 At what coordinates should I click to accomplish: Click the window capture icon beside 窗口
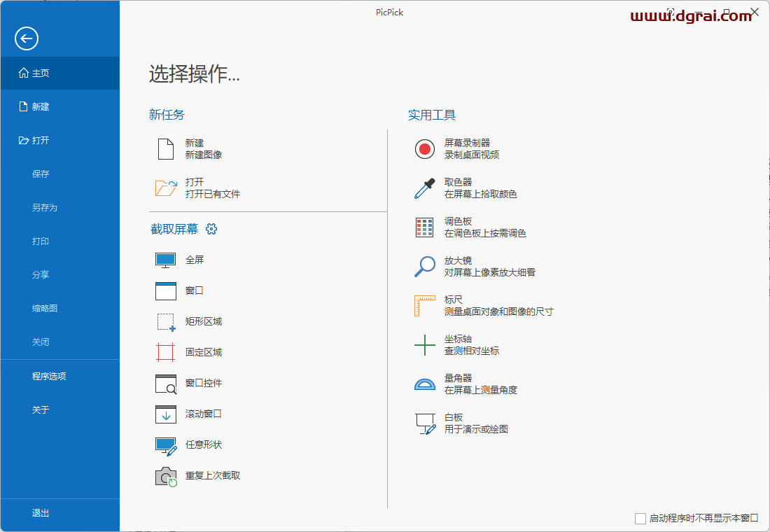[165, 290]
